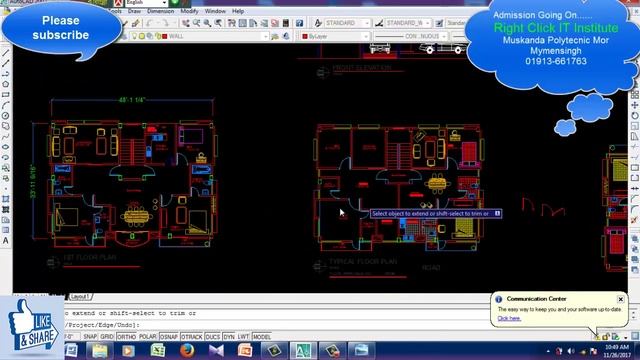
Task: Click the red WALL layer color swatch
Action: pos(165,36)
